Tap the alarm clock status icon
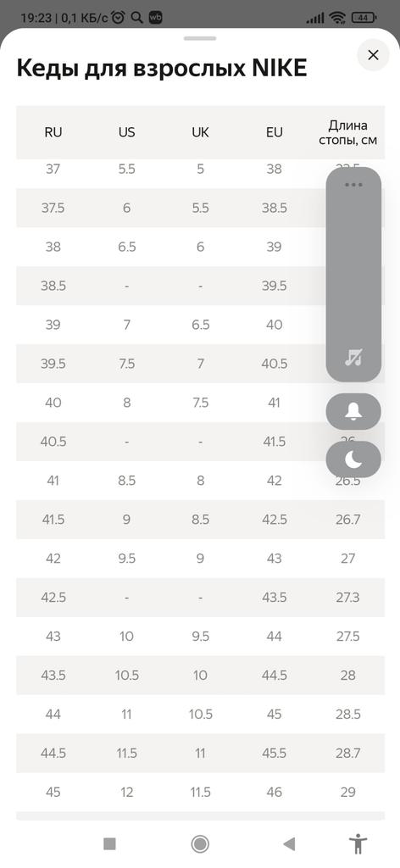 coord(118,18)
